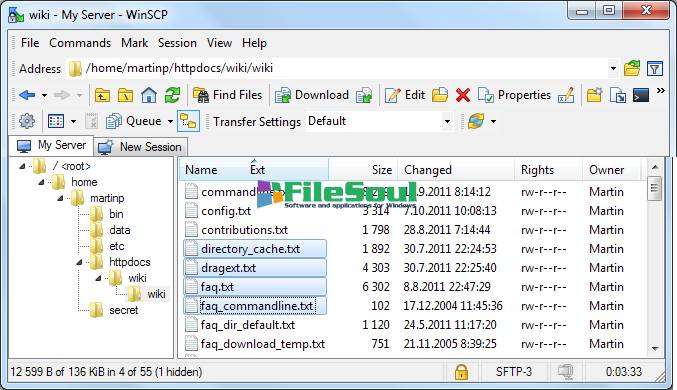Select data folder in tree

(120, 230)
